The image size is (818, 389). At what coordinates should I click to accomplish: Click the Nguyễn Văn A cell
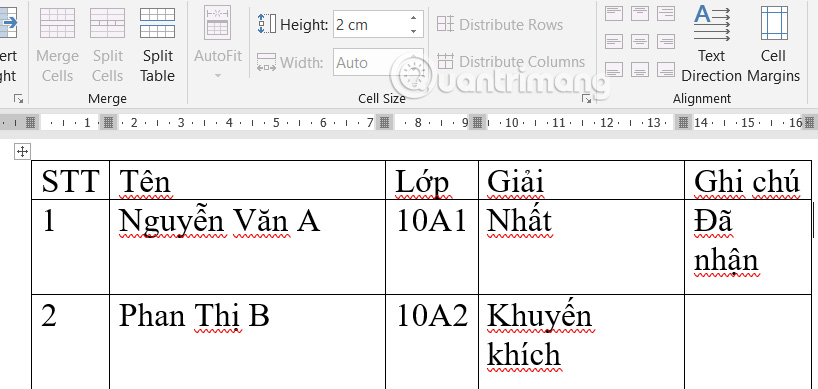(x=247, y=247)
